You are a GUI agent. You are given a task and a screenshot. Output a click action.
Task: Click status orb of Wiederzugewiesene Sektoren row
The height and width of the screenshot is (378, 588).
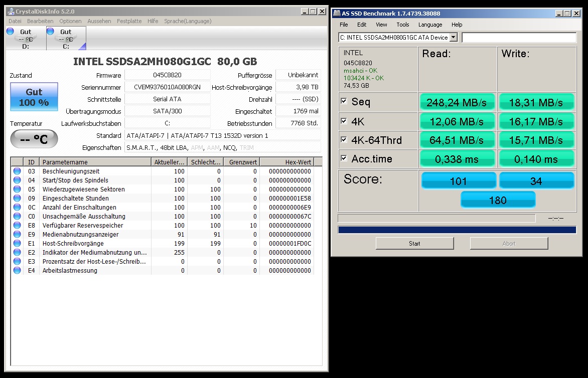17,189
